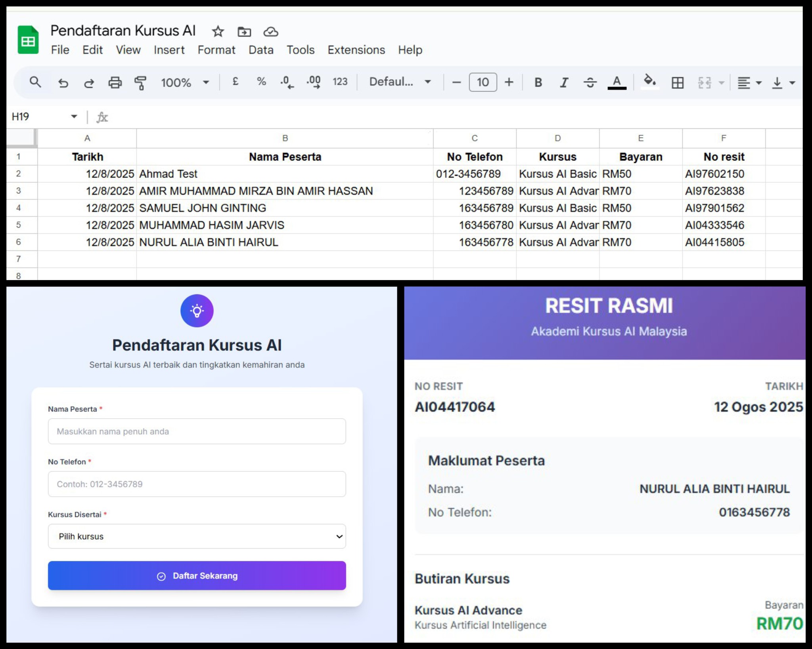The width and height of the screenshot is (812, 649).
Task: Undo the last action in toolbar
Action: click(63, 83)
